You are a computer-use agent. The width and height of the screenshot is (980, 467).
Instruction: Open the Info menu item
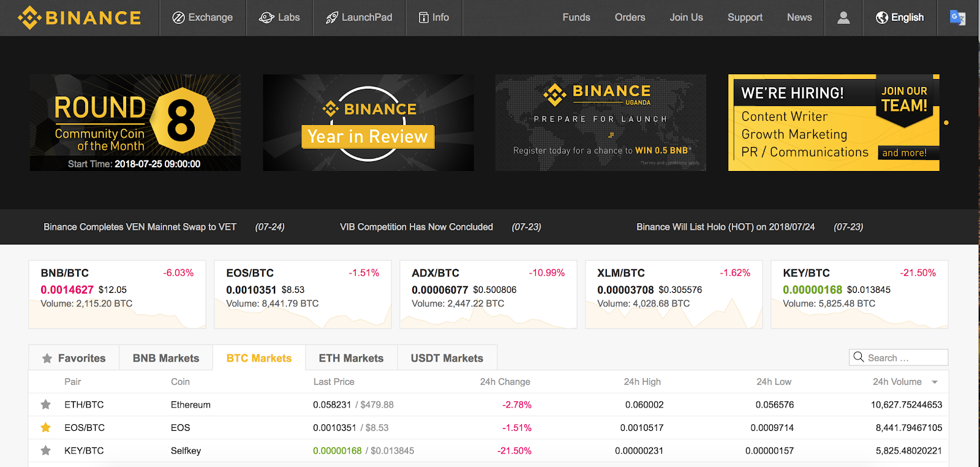tap(434, 18)
